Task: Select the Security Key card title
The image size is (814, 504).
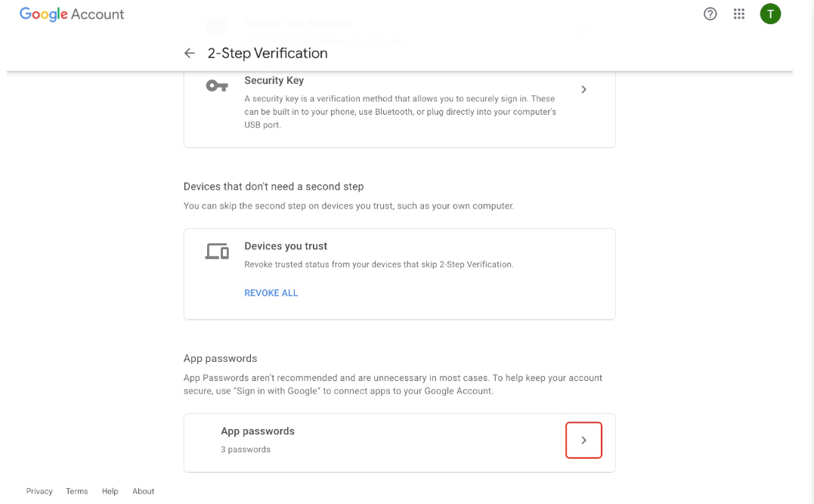Action: pyautogui.click(x=274, y=80)
